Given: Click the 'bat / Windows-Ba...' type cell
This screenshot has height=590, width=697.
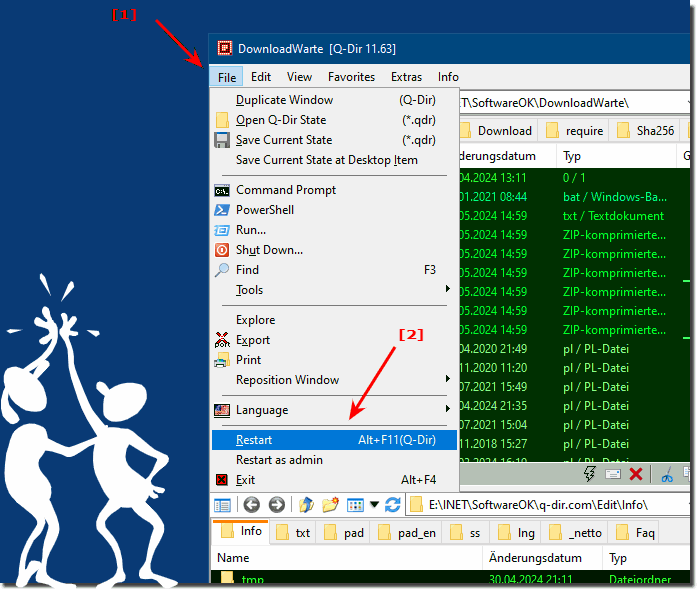Looking at the screenshot, I should pyautogui.click(x=615, y=197).
